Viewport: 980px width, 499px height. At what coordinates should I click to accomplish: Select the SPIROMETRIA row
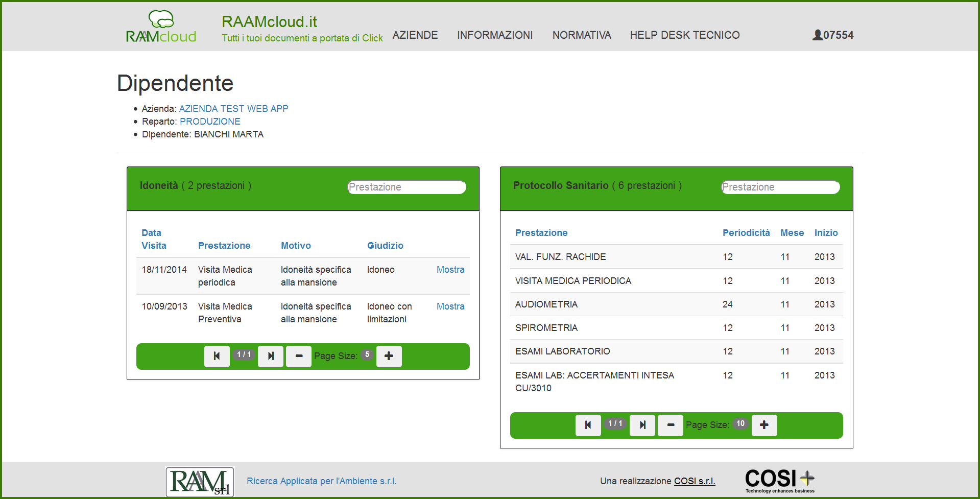(677, 328)
